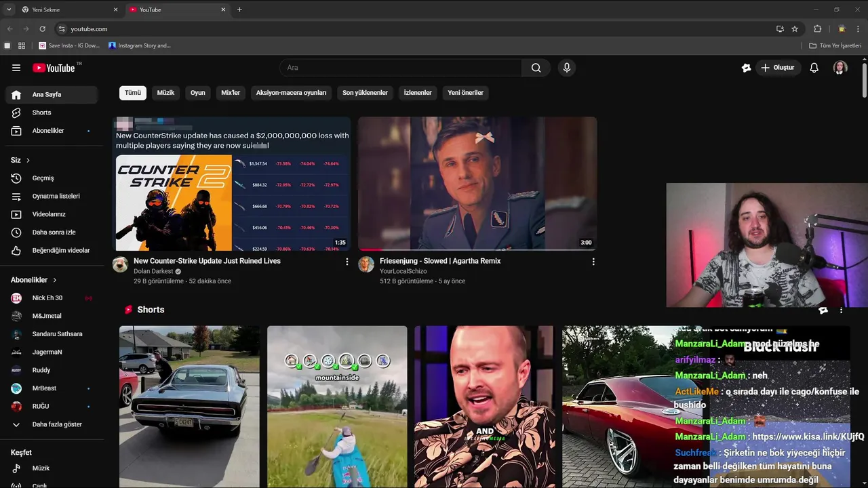Screen dimensions: 868x488
Task: Open video title New Counter-Strike Update
Action: 207,261
